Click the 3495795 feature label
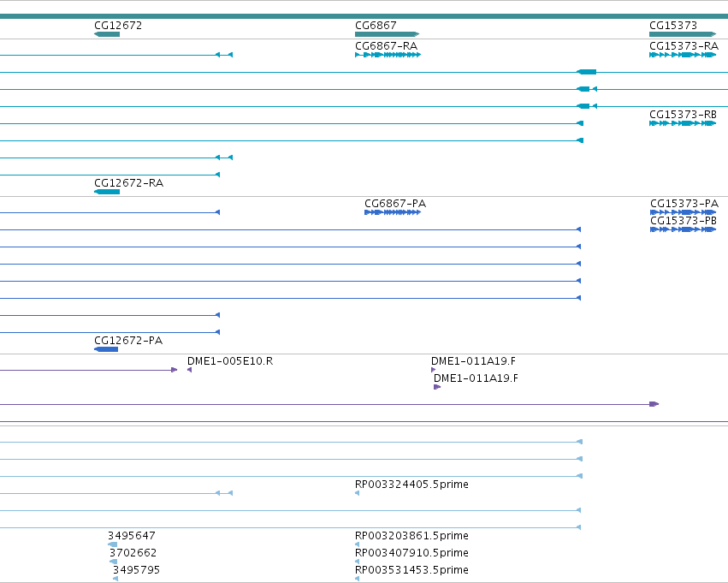This screenshot has height=583, width=728. (x=137, y=570)
